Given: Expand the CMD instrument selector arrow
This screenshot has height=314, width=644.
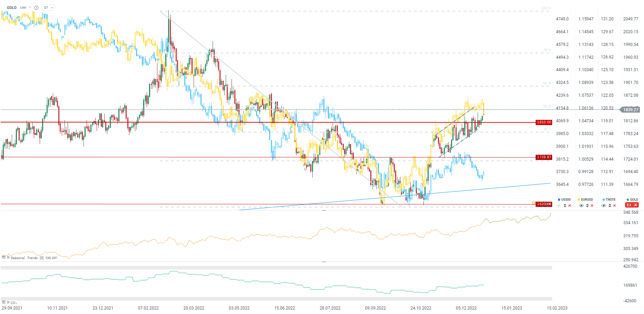Looking at the screenshot, I should tap(30, 8).
